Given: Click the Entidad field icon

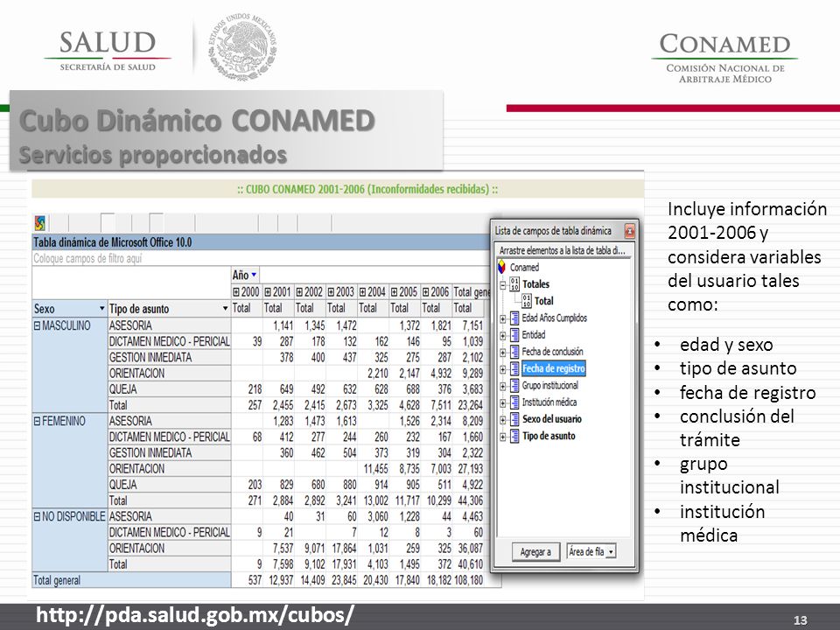Looking at the screenshot, I should (514, 335).
